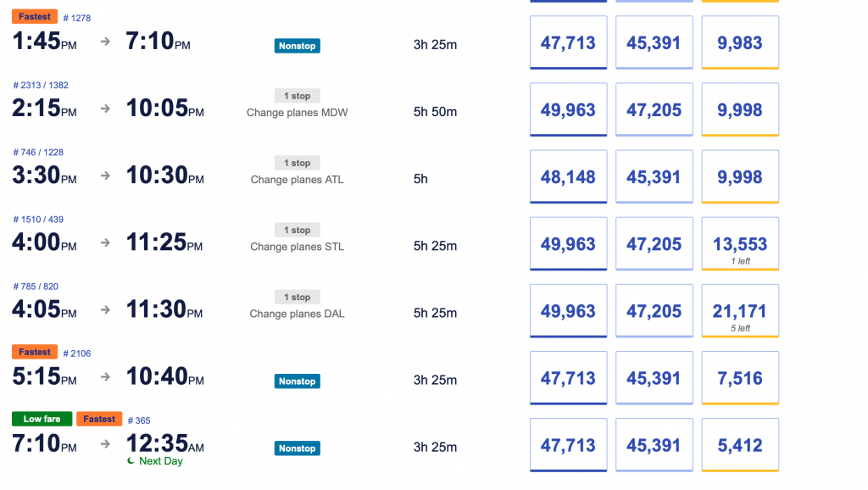Open flight # 1510 / 439 details
Image resolution: width=868 pixels, height=490 pixels.
(38, 220)
